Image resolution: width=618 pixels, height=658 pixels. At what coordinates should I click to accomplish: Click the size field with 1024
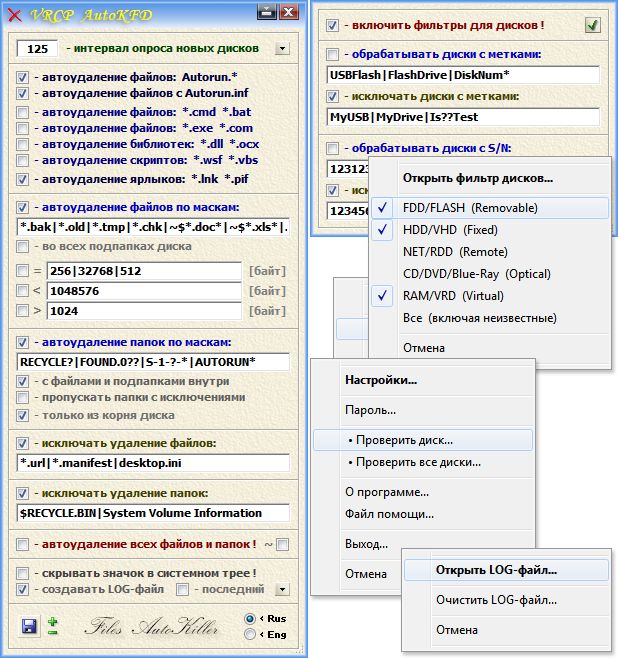coord(144,311)
